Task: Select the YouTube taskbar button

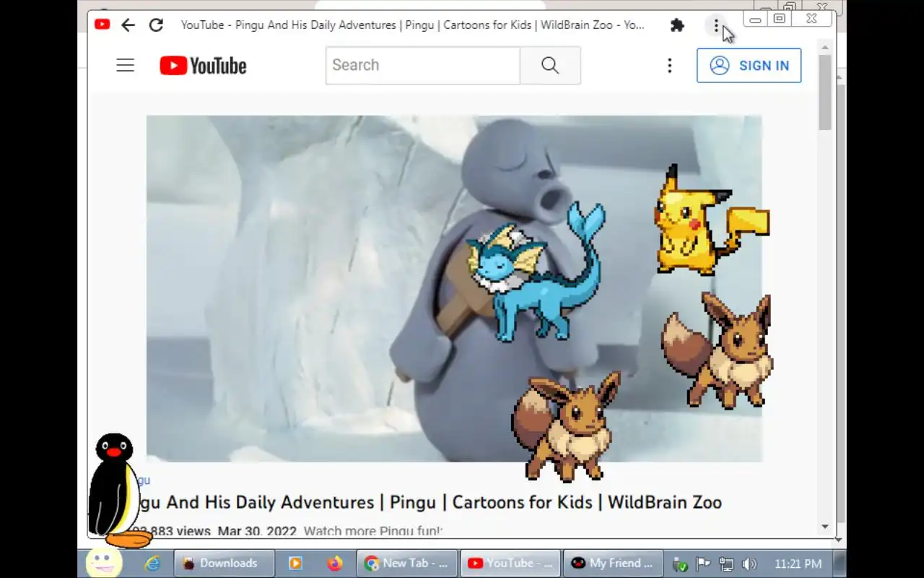Action: [511, 564]
